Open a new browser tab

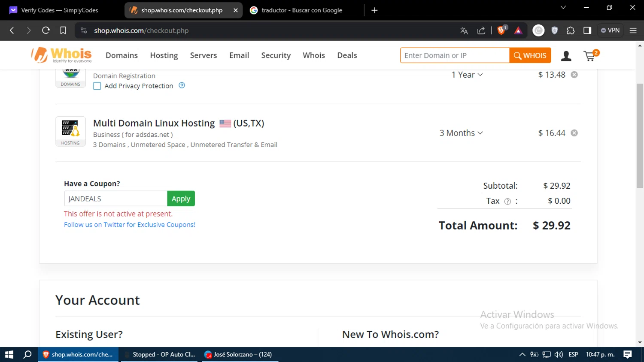click(374, 10)
